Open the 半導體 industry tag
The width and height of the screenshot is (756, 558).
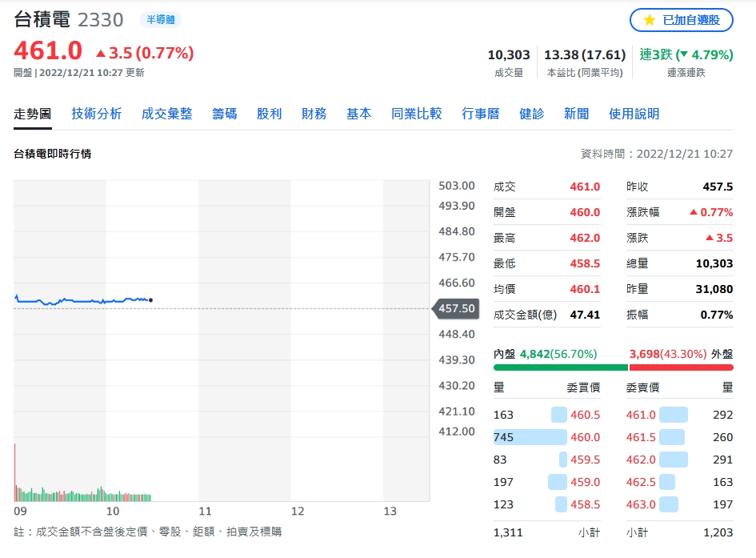coord(161,20)
